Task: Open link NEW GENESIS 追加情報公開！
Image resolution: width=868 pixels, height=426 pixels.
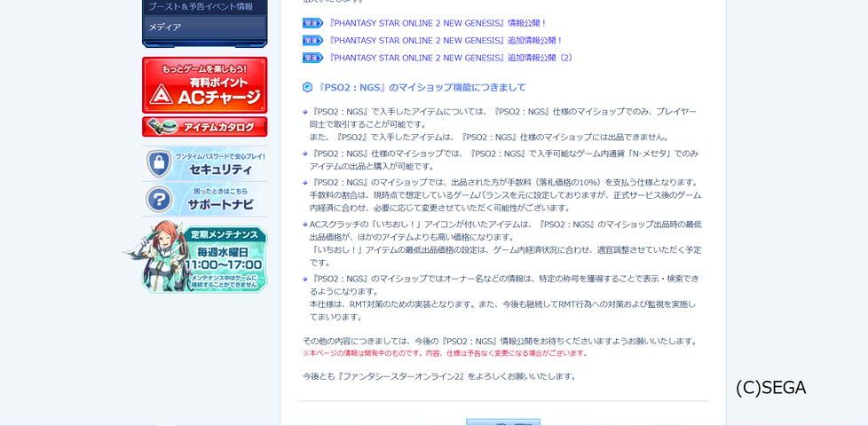Action: click(x=445, y=41)
